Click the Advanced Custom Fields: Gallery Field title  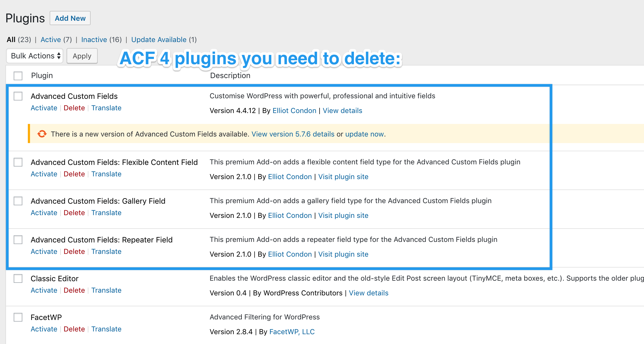click(98, 201)
